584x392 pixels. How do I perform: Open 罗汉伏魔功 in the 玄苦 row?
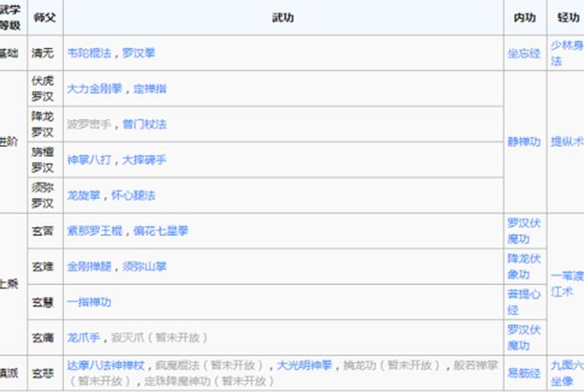[x=524, y=231]
